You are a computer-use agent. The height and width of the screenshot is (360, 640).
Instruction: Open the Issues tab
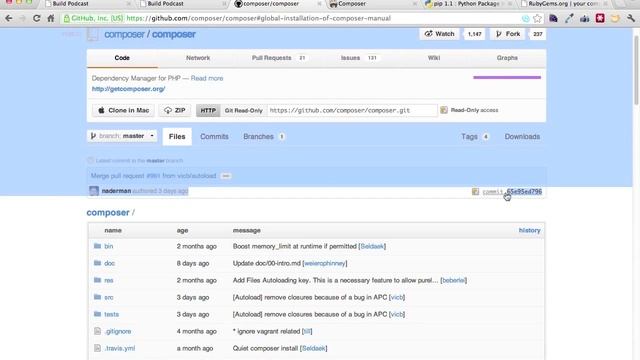pyautogui.click(x=359, y=58)
